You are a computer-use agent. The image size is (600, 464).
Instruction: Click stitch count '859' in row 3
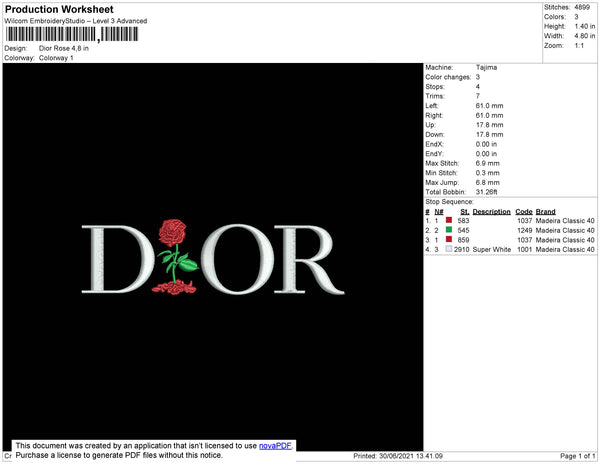[463, 240]
